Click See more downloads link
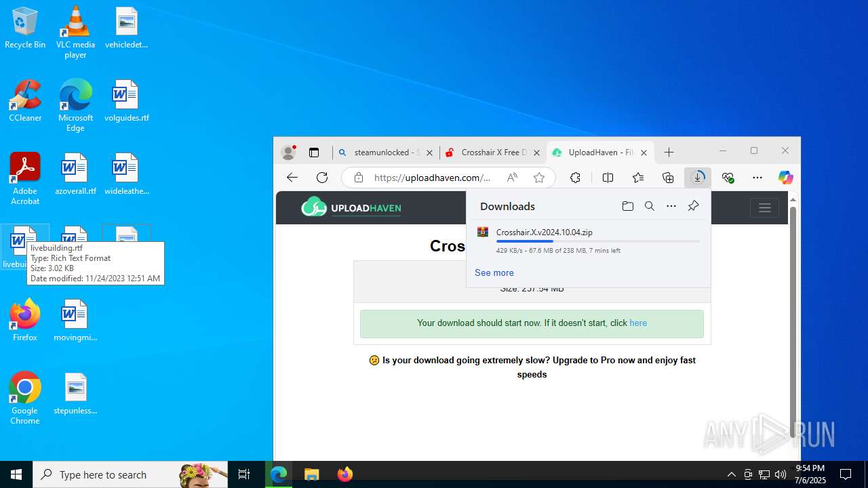The image size is (868, 488). (494, 272)
